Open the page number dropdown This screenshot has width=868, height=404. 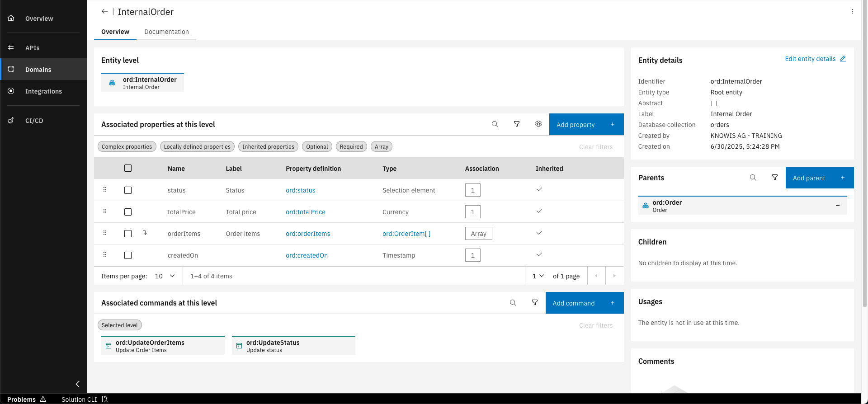click(538, 276)
